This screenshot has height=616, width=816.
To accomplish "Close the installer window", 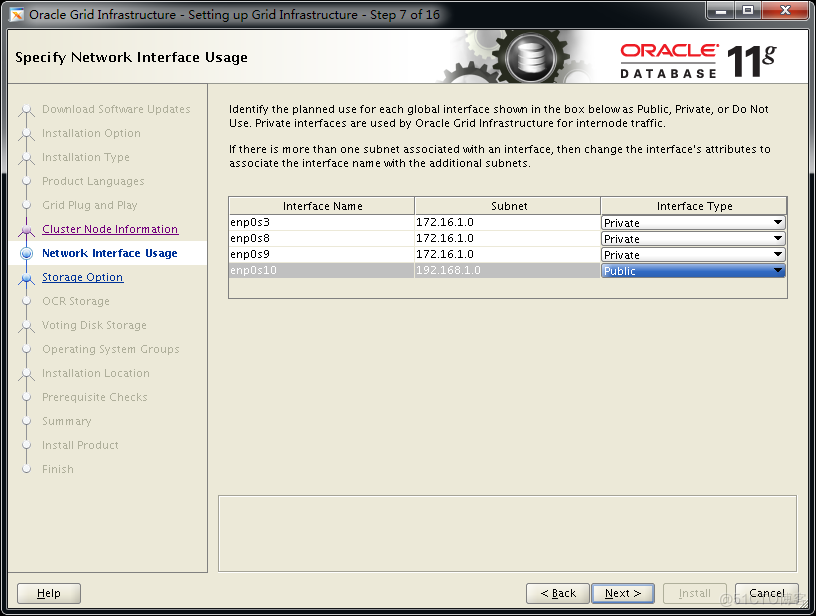I will [x=786, y=10].
